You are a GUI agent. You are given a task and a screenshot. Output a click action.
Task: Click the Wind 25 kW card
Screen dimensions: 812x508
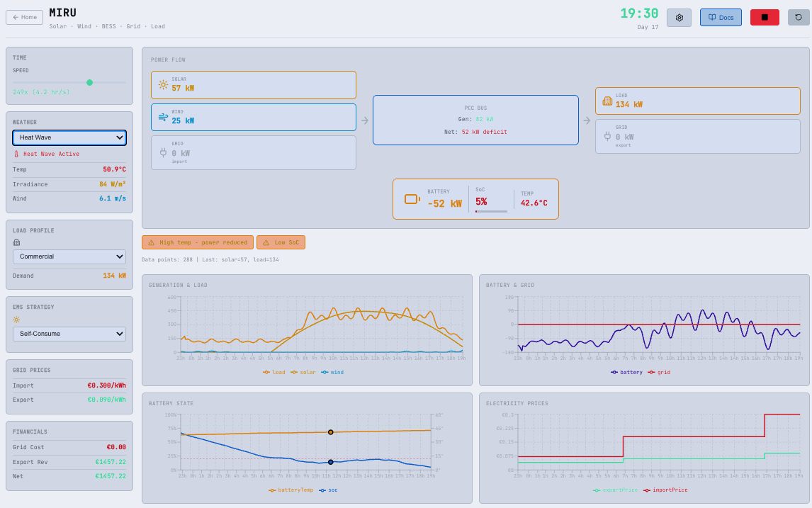pos(254,117)
